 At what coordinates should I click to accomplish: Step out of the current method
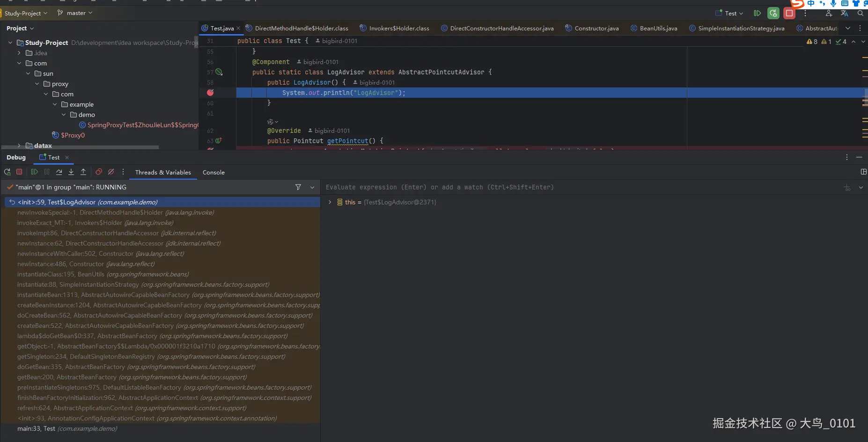tap(83, 172)
